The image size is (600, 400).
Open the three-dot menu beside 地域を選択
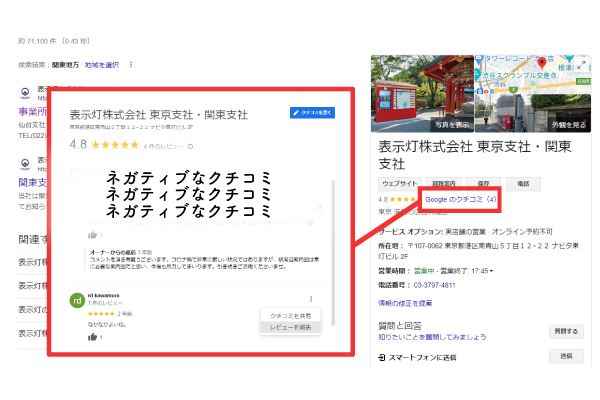tap(131, 65)
